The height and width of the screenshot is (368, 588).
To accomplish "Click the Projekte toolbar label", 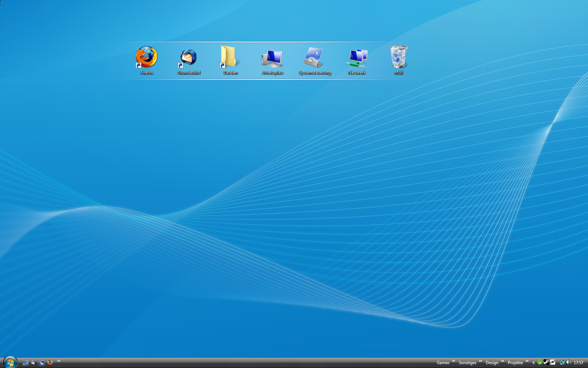I will [515, 363].
